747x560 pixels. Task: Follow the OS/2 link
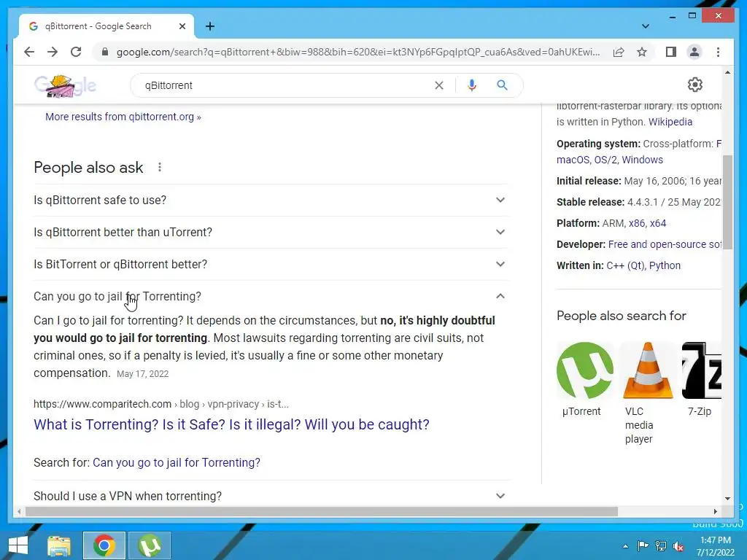pos(605,160)
